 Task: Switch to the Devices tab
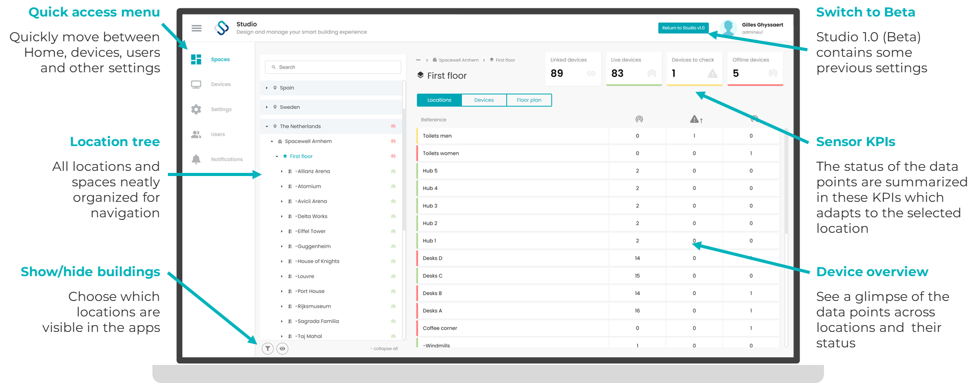tap(484, 100)
